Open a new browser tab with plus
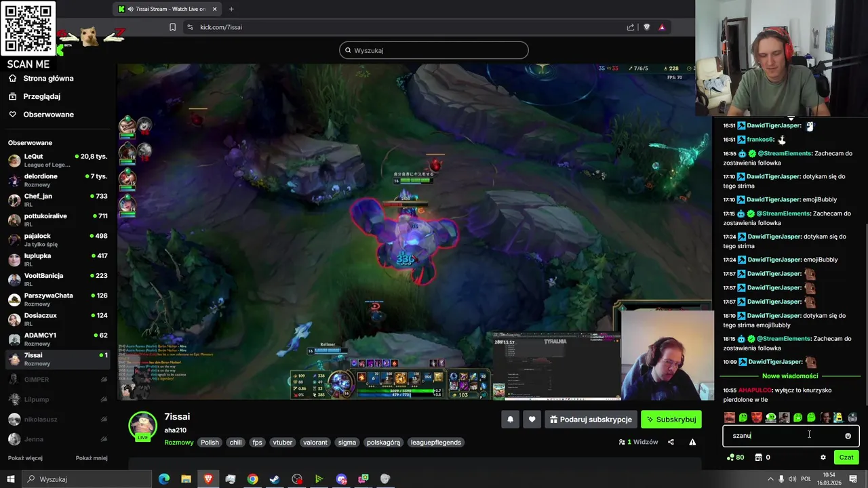The image size is (868, 488). 231,9
